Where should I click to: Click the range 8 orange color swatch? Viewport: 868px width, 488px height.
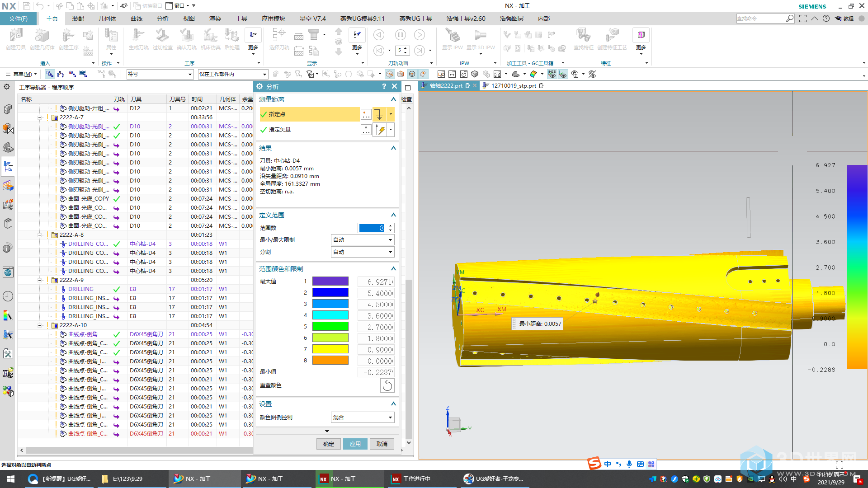click(x=330, y=361)
